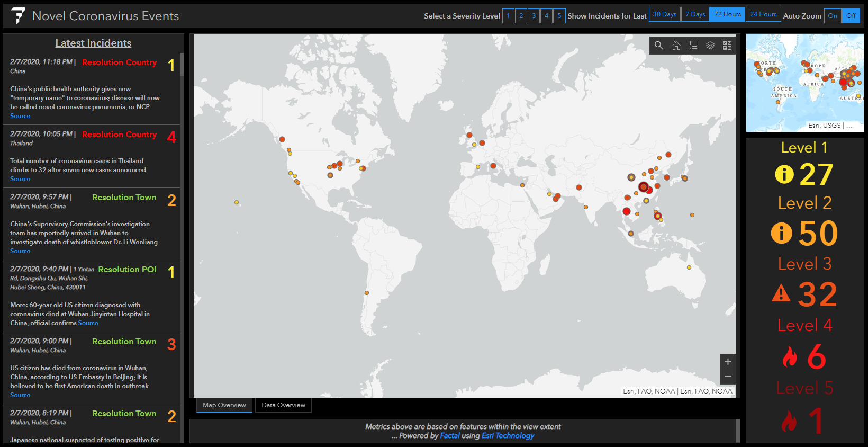
Task: Click the Latest Incidents list scrollbar
Action: click(x=182, y=65)
